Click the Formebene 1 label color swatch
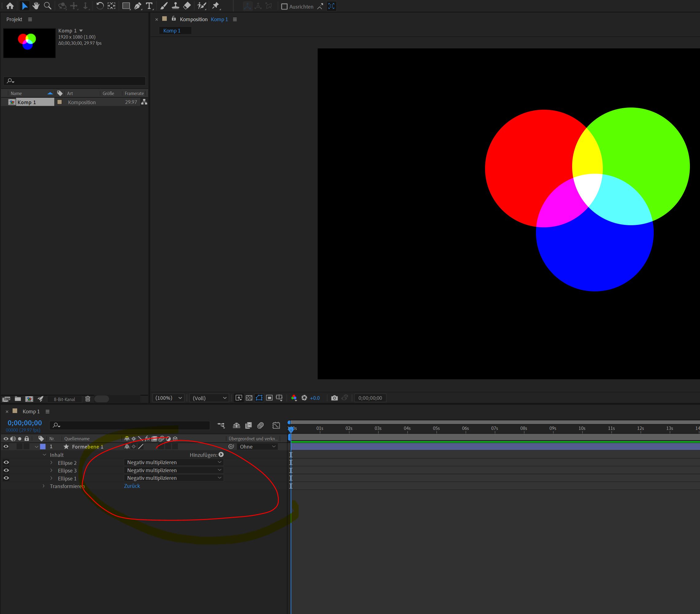700x614 pixels. click(x=43, y=447)
